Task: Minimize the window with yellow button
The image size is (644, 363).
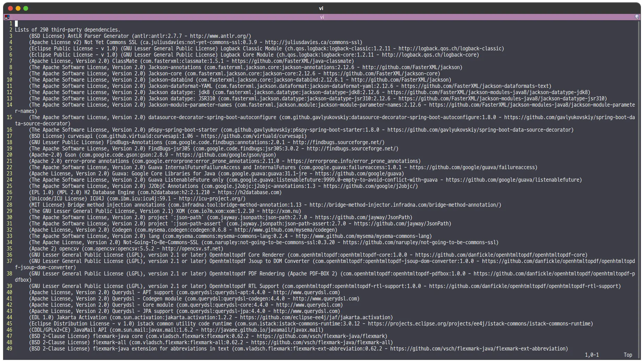Action: [18, 8]
